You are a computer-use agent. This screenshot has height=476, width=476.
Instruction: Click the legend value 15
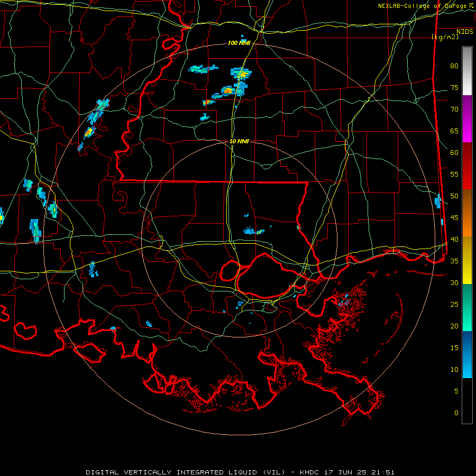[x=454, y=348]
